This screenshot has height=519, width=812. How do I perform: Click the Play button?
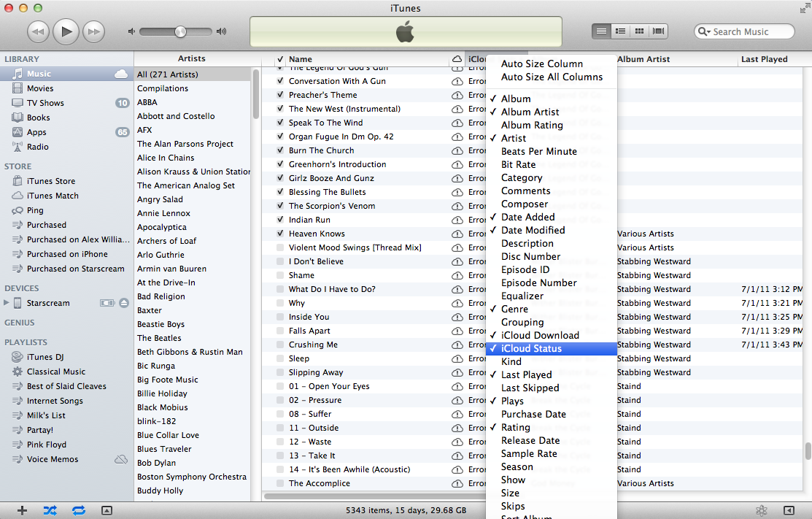pos(66,31)
